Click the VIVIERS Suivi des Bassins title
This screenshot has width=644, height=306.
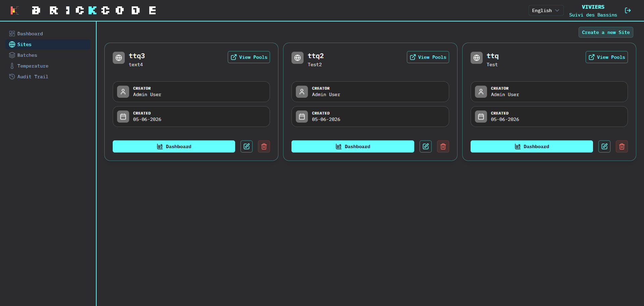pos(593,11)
